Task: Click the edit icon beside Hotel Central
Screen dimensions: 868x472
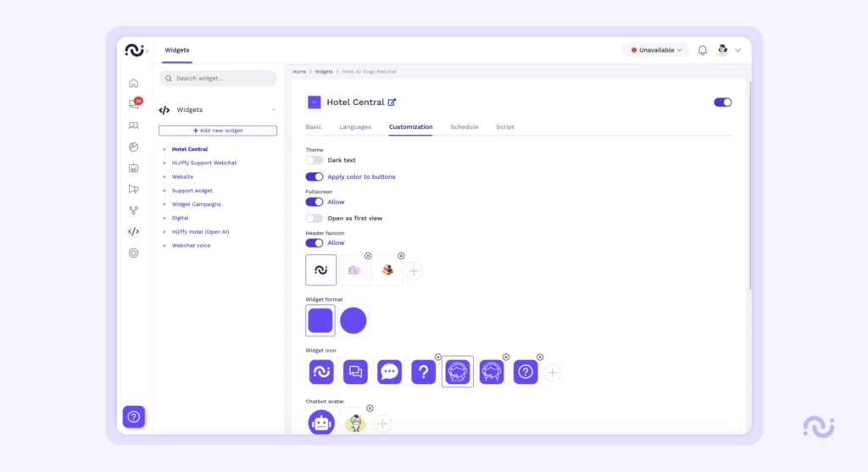Action: 392,103
